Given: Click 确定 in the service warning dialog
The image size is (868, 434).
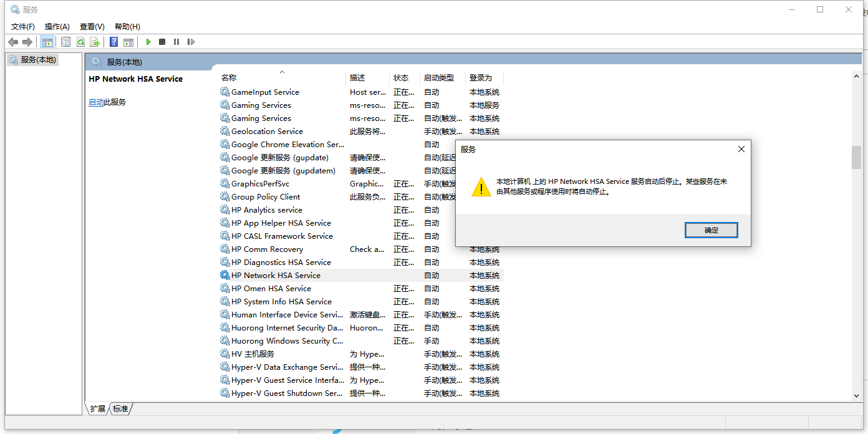Looking at the screenshot, I should click(x=711, y=229).
